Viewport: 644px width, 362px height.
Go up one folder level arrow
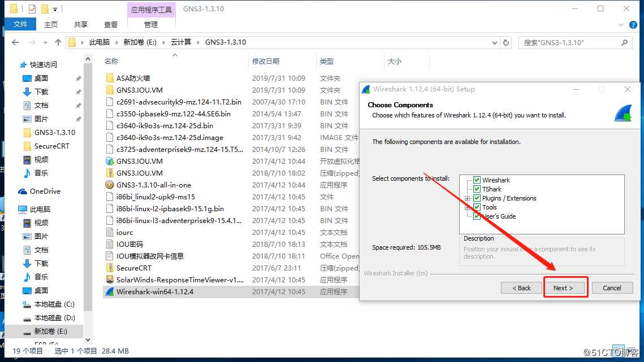[58, 42]
